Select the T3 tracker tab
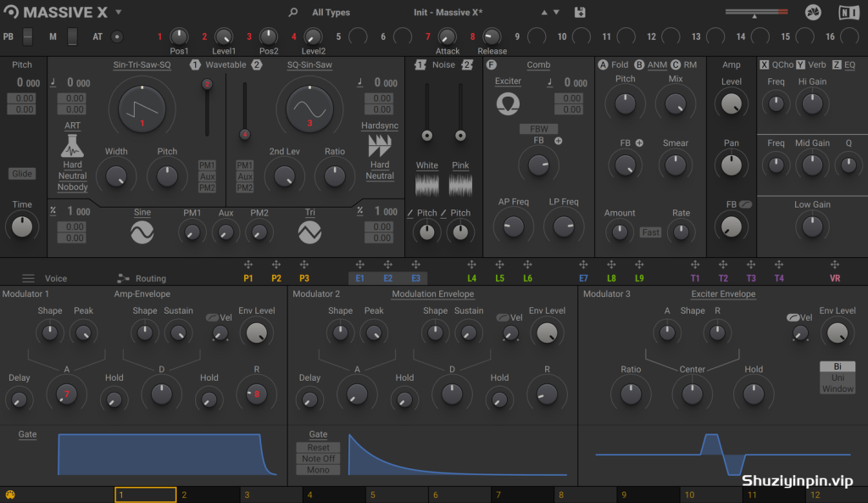 (751, 278)
